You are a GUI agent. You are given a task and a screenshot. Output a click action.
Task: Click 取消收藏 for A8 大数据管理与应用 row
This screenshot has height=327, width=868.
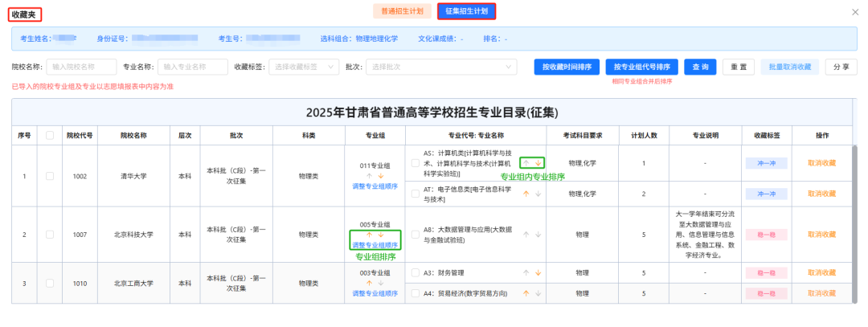point(821,235)
